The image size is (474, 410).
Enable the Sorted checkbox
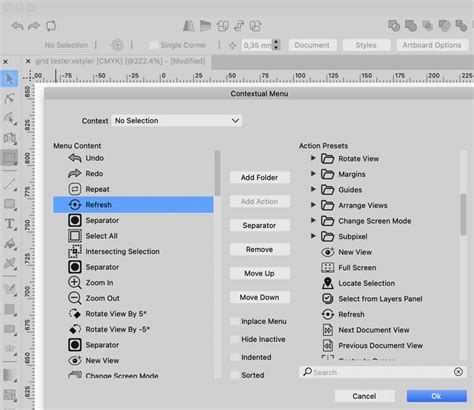click(x=235, y=375)
